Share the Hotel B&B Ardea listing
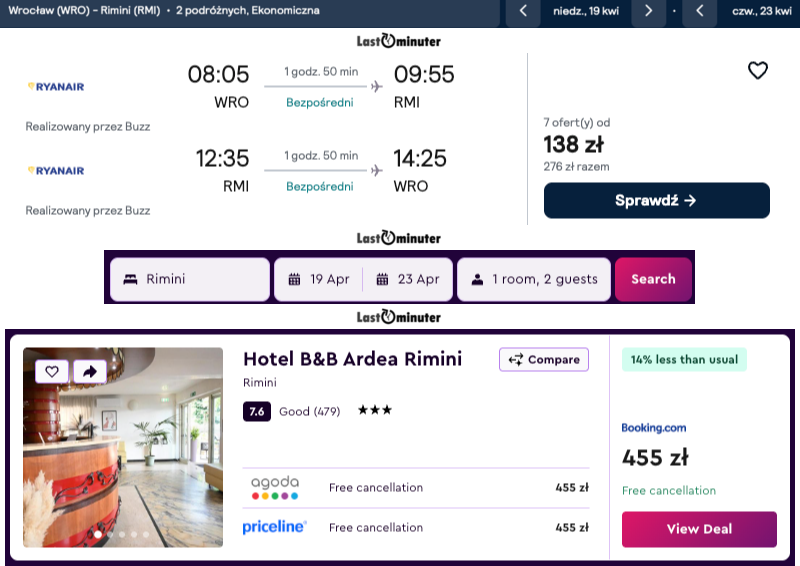This screenshot has width=800, height=566. [x=89, y=371]
